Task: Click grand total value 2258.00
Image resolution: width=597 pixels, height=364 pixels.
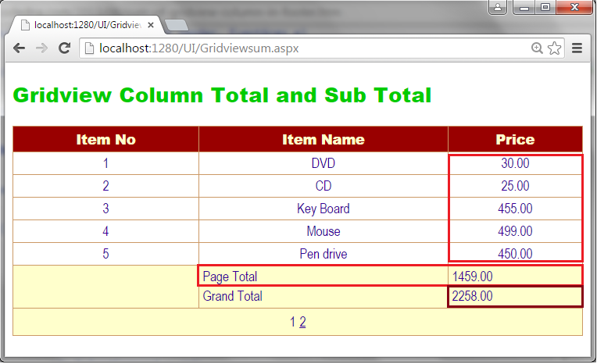Action: click(473, 296)
